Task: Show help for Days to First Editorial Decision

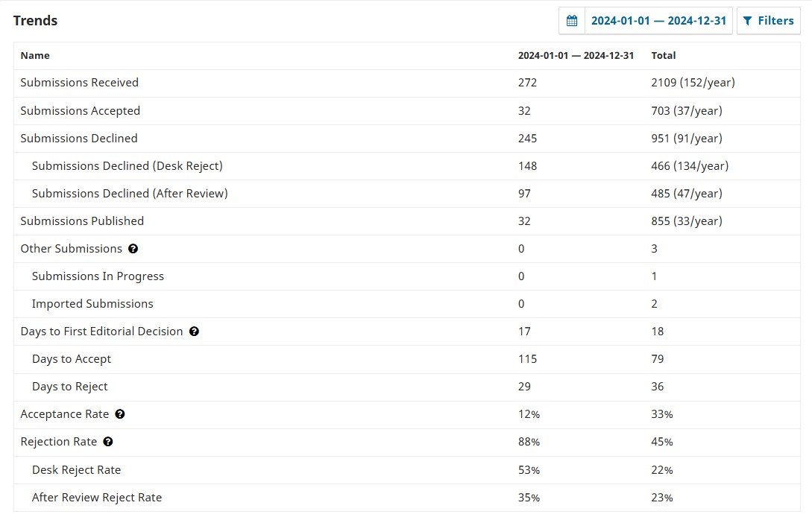Action: pyautogui.click(x=194, y=332)
